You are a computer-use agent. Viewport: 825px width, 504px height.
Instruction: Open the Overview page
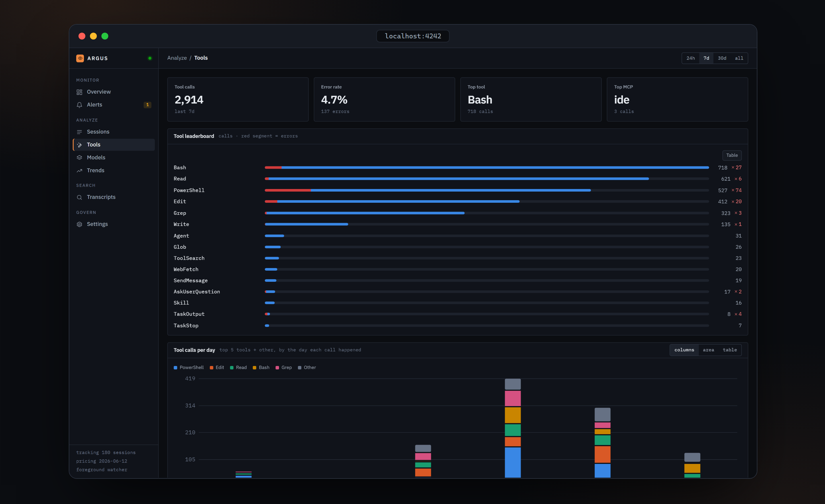pos(114,92)
